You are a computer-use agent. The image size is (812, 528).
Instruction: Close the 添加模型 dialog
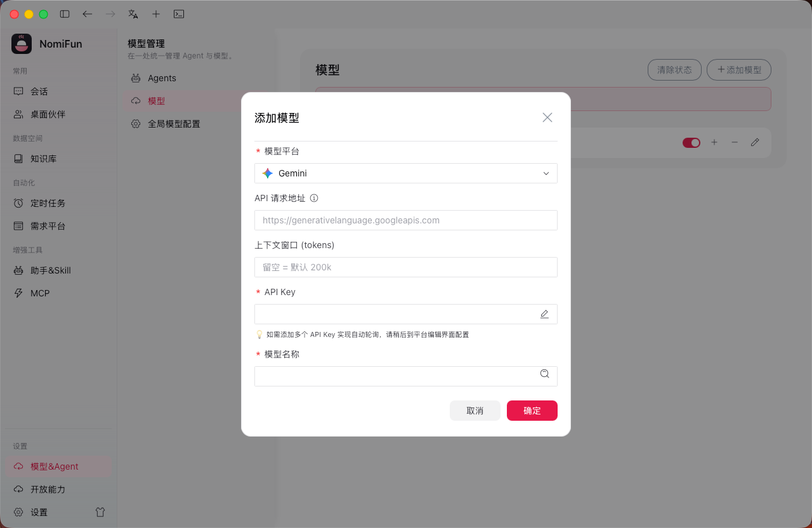point(547,117)
